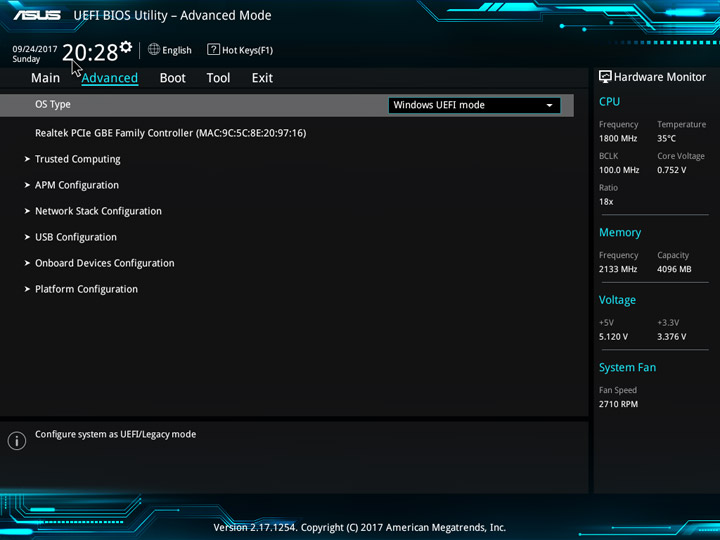Click the ASUS logo
720x540 pixels.
(x=37, y=15)
